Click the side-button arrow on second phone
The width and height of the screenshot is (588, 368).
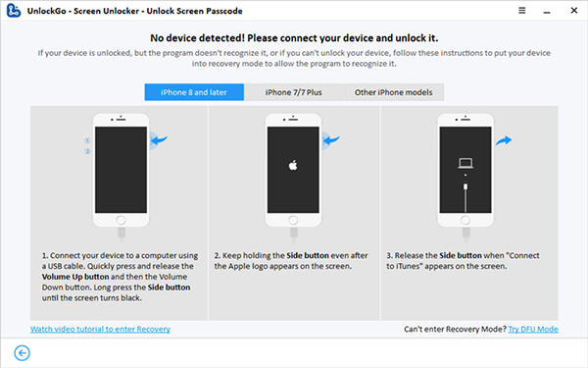pos(331,140)
